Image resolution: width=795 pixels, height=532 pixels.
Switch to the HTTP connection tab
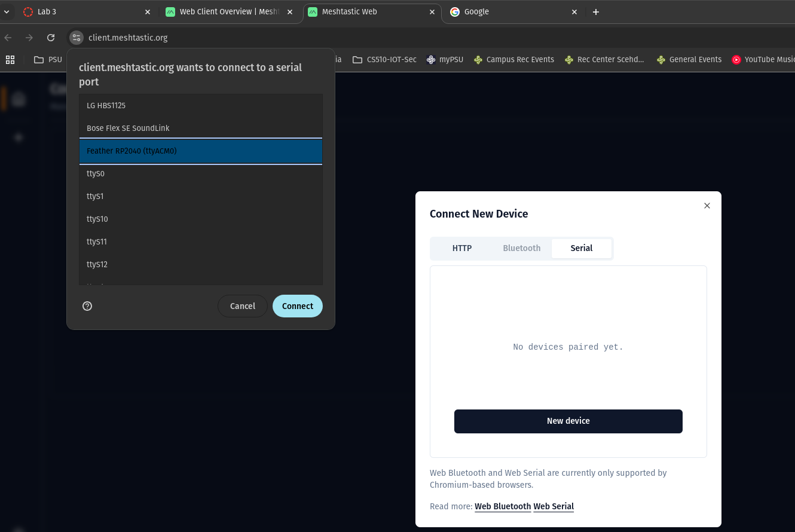[x=461, y=248]
